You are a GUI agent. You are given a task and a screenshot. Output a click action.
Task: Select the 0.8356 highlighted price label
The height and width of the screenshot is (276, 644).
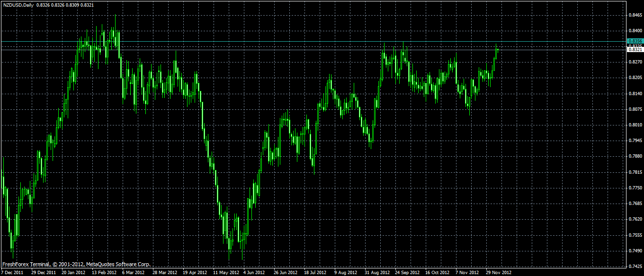[x=635, y=42]
